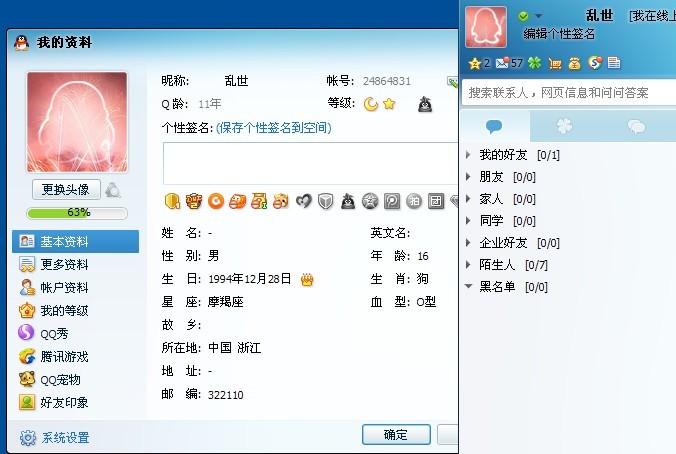Open the online status dropdown arrow
The height and width of the screenshot is (454, 676).
538,16
